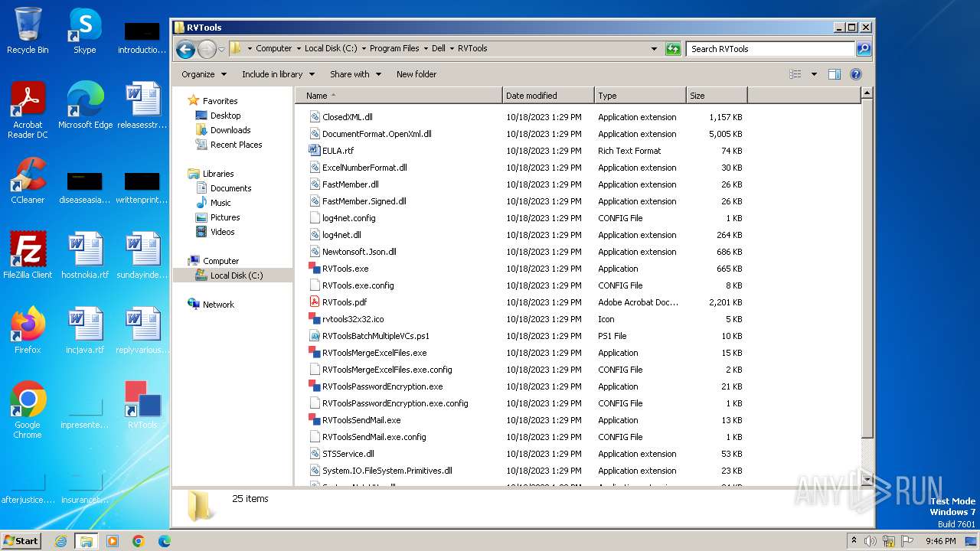The height and width of the screenshot is (551, 980).
Task: Select Network in navigation pane
Action: point(211,305)
